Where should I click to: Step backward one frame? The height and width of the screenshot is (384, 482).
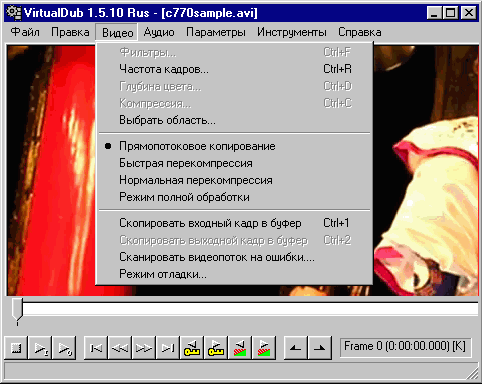point(120,348)
